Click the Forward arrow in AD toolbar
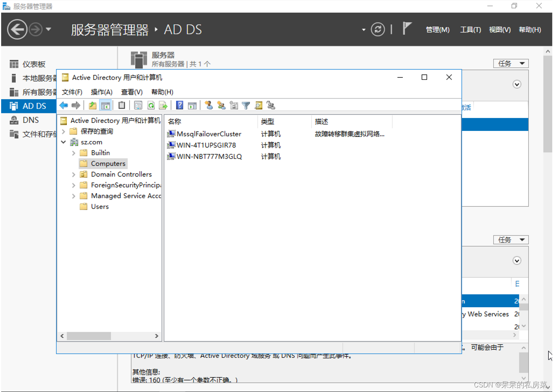 coord(76,105)
